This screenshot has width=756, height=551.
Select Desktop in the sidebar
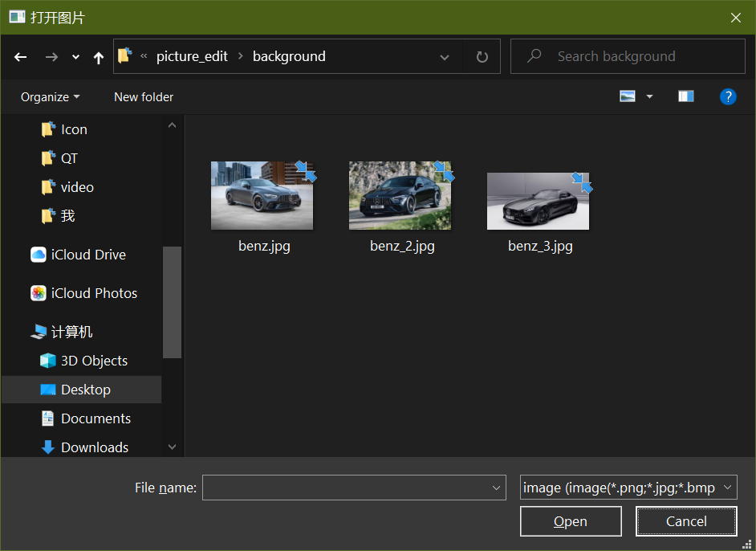click(81, 390)
